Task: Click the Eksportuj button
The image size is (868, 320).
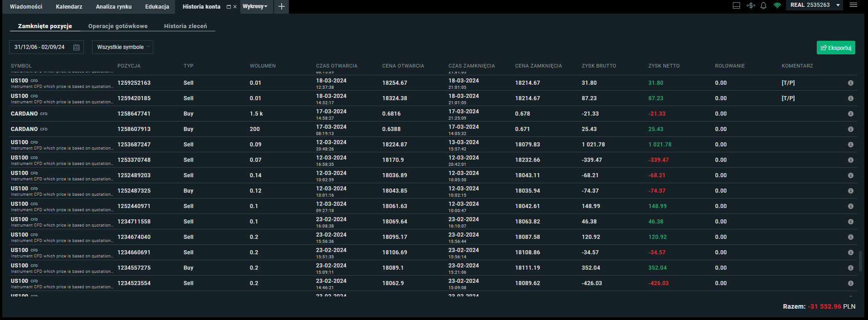Action: [x=836, y=48]
